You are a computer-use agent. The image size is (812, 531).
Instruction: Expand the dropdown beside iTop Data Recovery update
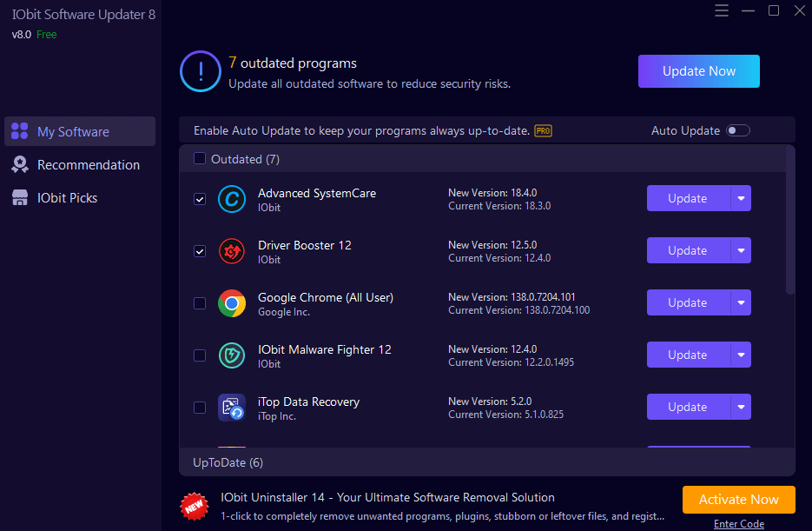(x=742, y=407)
